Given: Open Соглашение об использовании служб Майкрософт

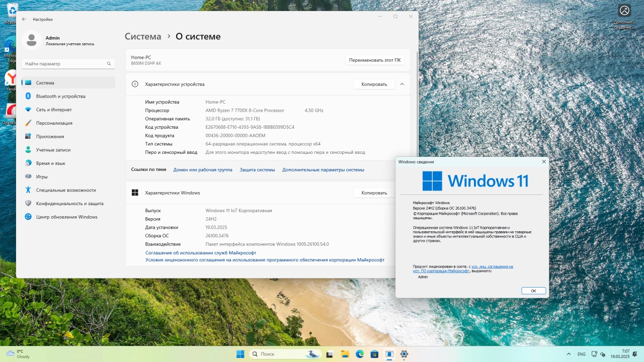Looking at the screenshot, I should pos(201,253).
